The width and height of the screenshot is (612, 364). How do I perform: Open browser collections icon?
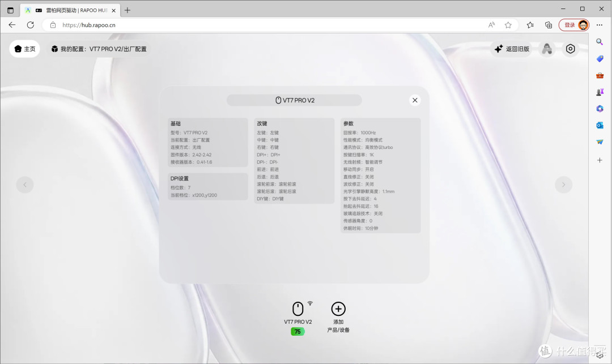549,25
